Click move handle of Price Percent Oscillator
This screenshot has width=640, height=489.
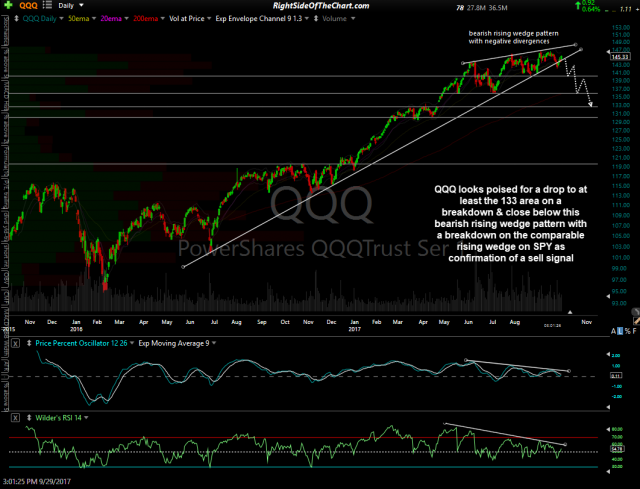click(x=29, y=343)
